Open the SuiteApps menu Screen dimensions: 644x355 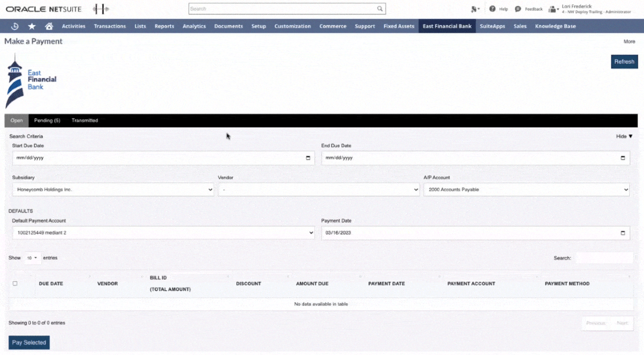[x=492, y=26]
